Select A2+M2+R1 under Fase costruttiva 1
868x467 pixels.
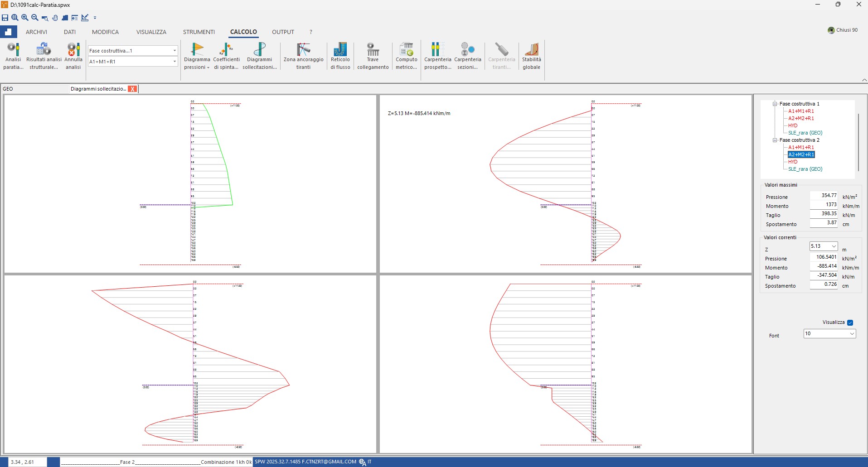click(x=801, y=118)
